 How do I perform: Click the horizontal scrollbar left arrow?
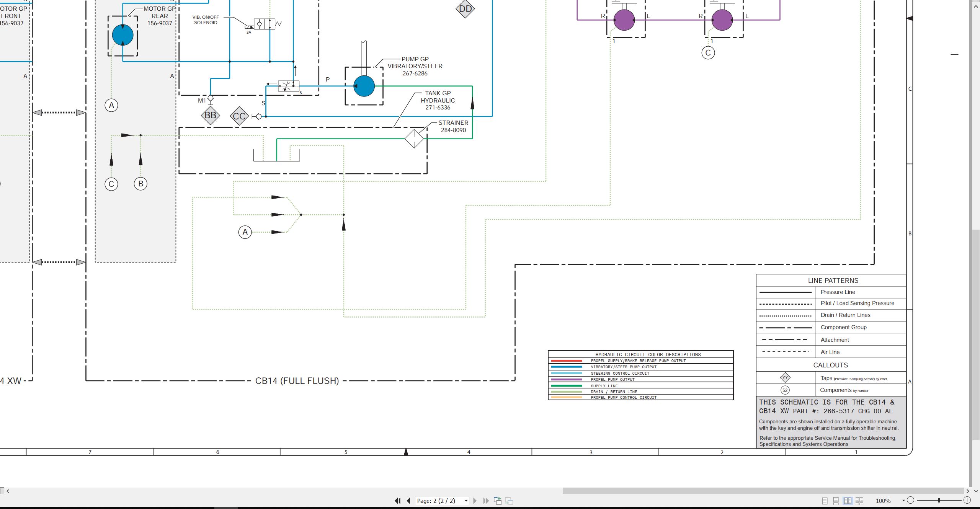(x=8, y=491)
